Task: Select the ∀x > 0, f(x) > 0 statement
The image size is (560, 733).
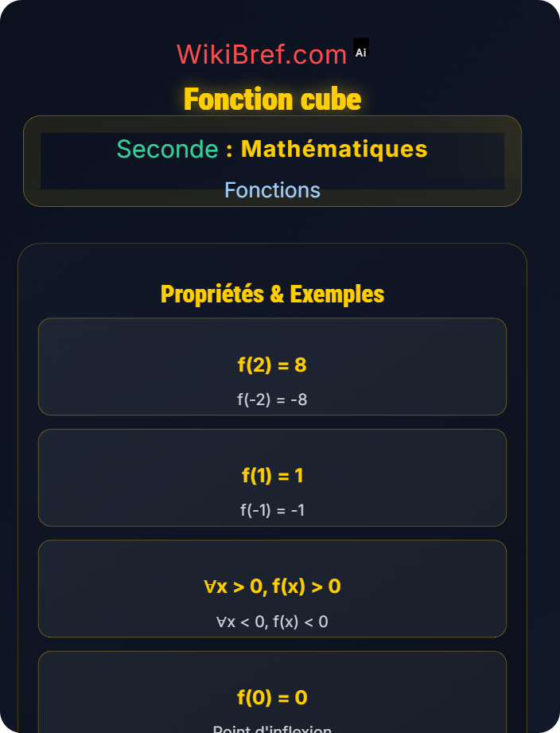Action: (272, 587)
